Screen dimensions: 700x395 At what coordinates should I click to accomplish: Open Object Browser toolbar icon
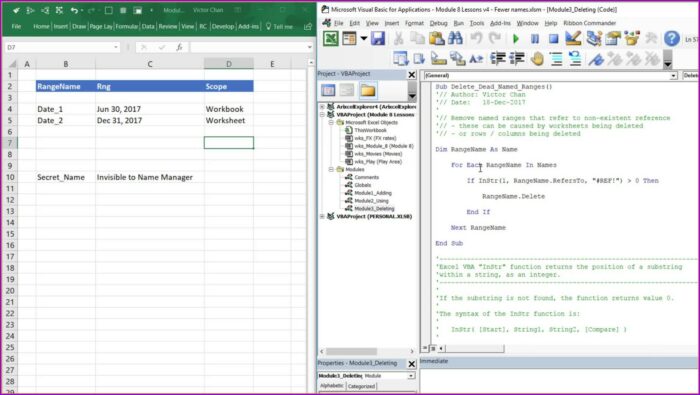click(632, 39)
